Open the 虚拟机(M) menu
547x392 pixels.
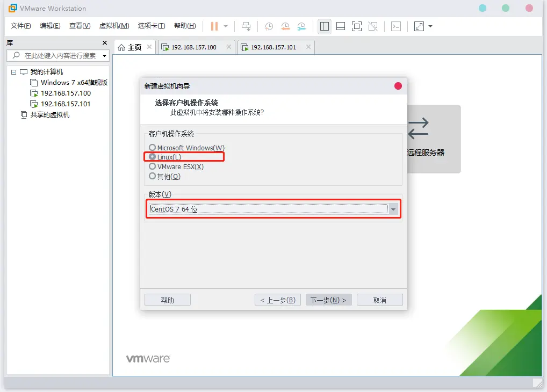click(114, 26)
